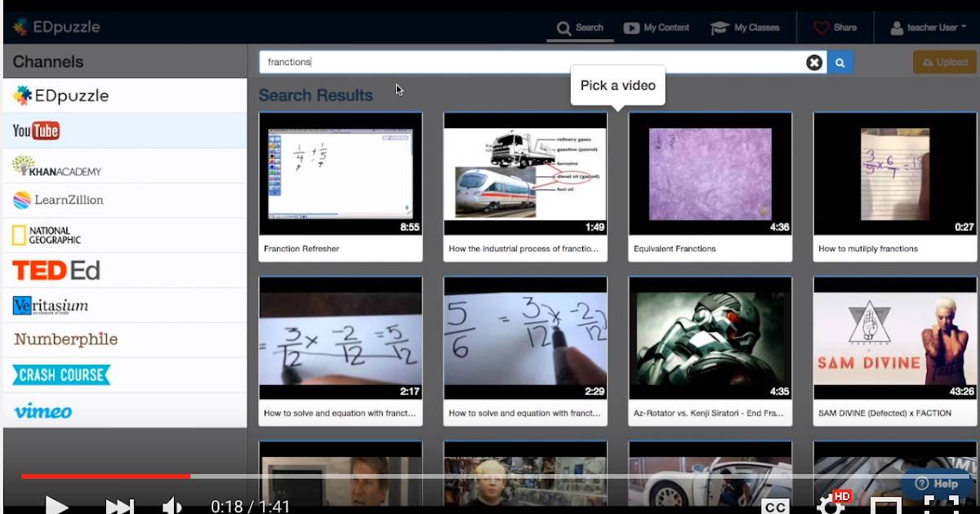Play the video with the play button
The height and width of the screenshot is (514, 980).
click(56, 506)
